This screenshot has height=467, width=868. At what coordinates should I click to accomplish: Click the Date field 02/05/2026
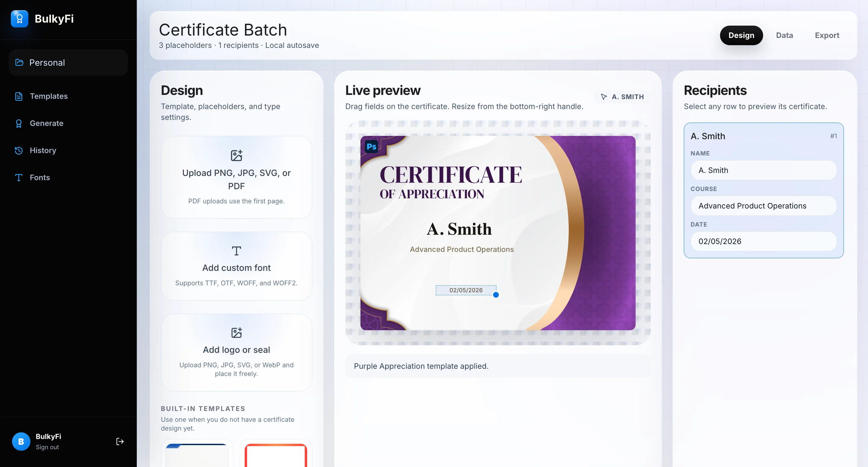pyautogui.click(x=763, y=241)
